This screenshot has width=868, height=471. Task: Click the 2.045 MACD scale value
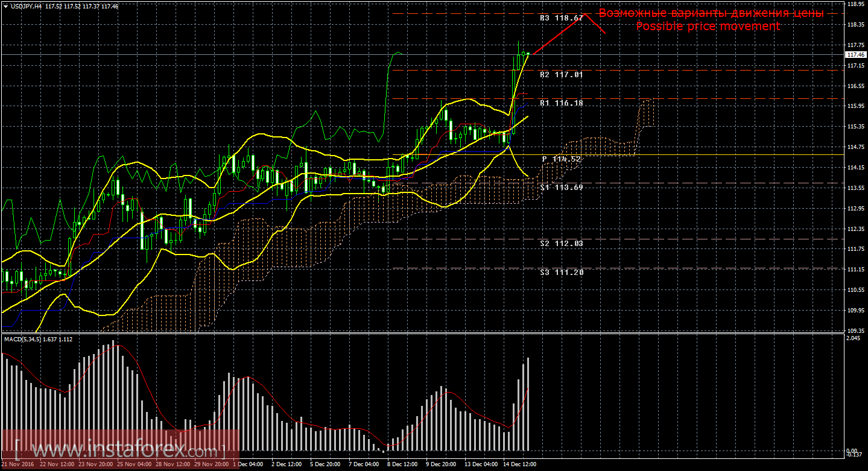[x=854, y=338]
